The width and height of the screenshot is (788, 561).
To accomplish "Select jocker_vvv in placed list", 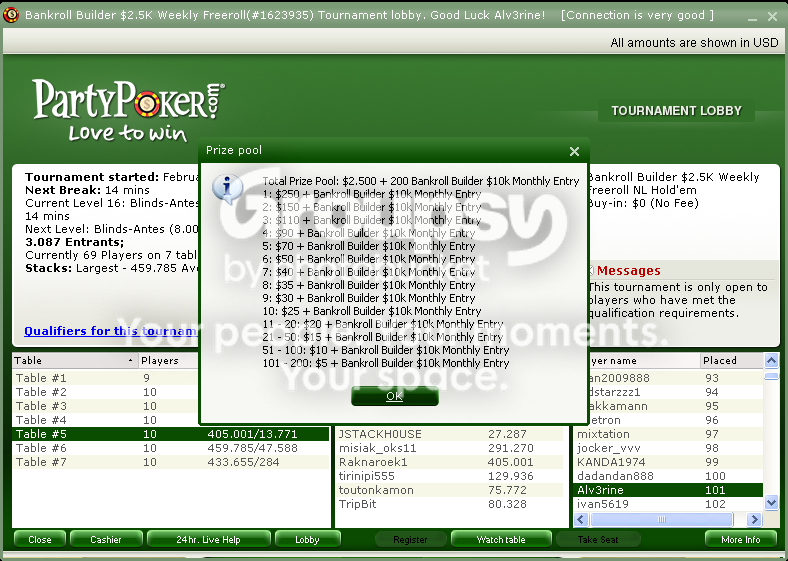I will point(668,448).
